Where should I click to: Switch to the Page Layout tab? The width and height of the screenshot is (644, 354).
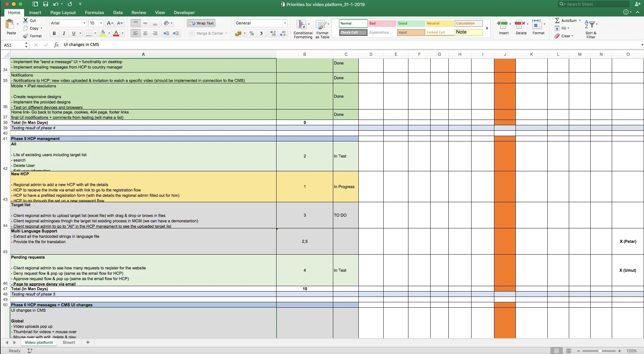[63, 12]
